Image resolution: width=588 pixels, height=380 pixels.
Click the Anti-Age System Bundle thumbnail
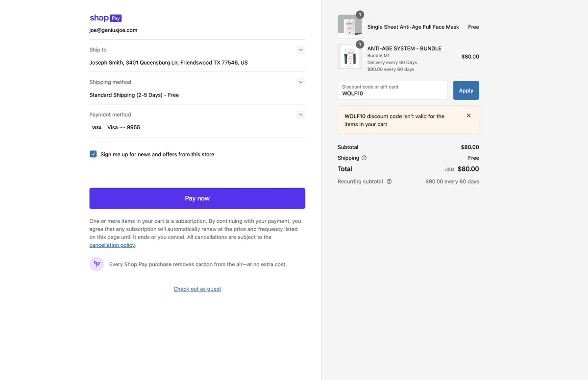pyautogui.click(x=350, y=56)
